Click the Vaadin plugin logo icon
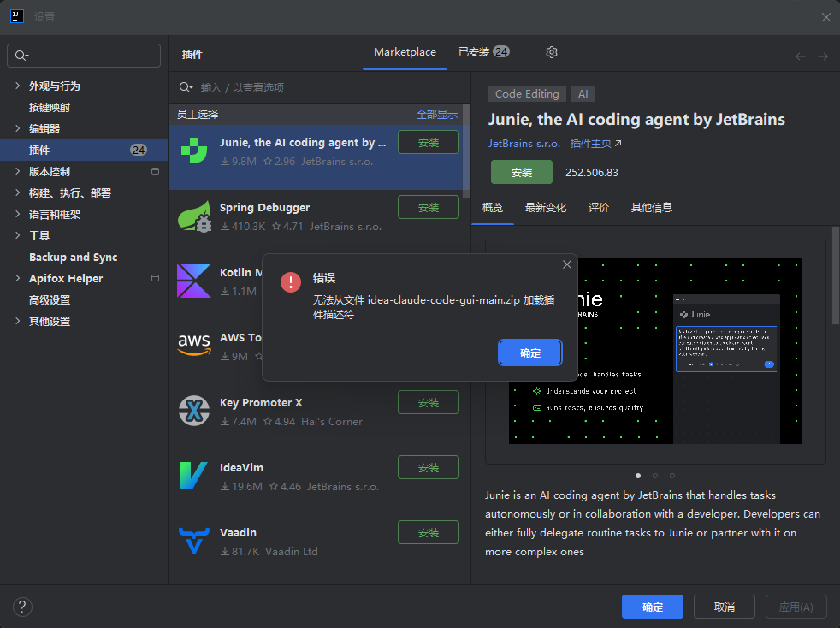This screenshot has height=628, width=840. 194,541
